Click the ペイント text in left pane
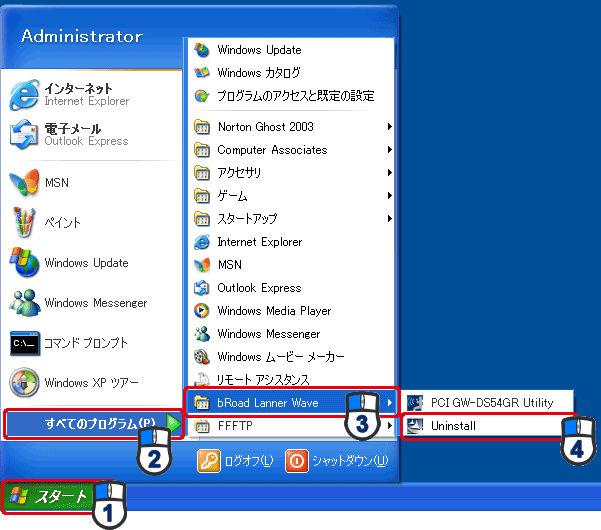Viewport: 601px width, 530px height. tap(62, 223)
